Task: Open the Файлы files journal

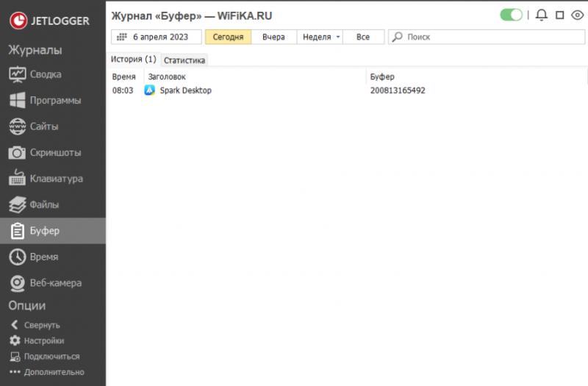Action: pos(44,204)
